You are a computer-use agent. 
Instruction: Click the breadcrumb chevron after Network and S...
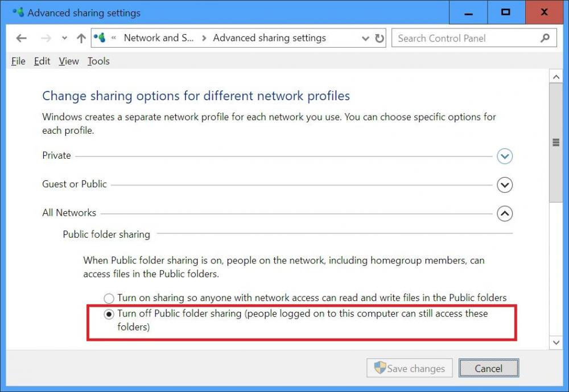coord(204,38)
